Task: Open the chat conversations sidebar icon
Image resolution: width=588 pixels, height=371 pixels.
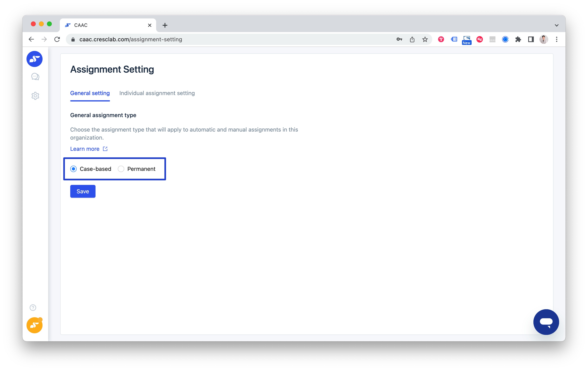Action: click(35, 77)
